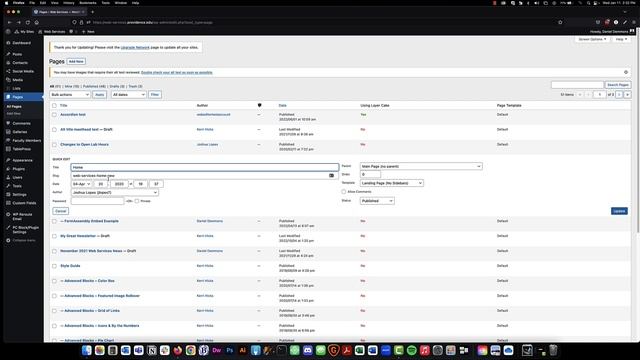
Task: Click the Search Pages button
Action: [x=618, y=85]
